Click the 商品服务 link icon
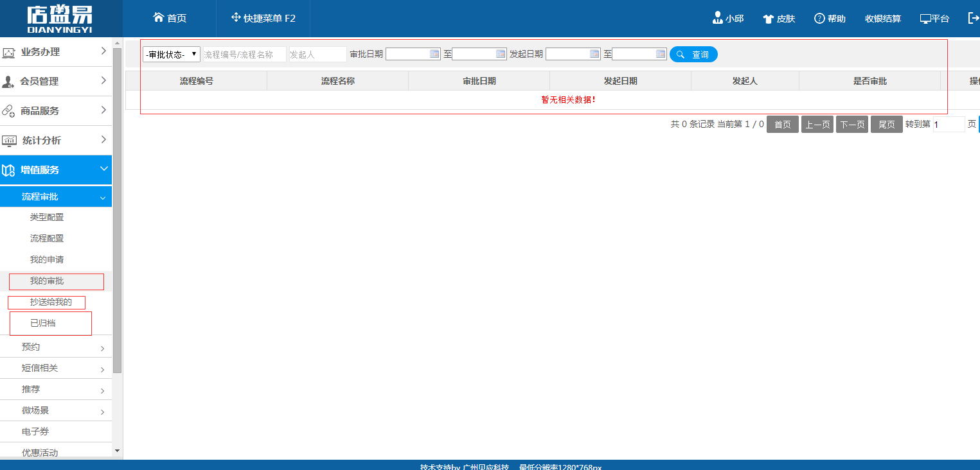 [8, 111]
